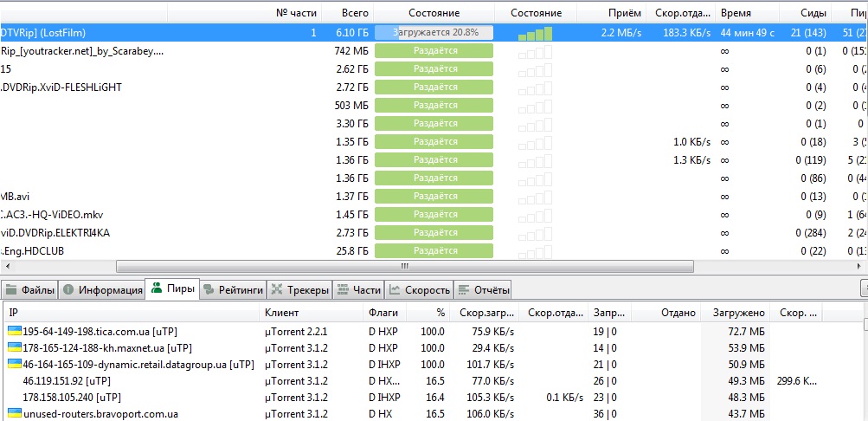The image size is (868, 421).
Task: Click the Скорость tab graph icon
Action: click(395, 290)
